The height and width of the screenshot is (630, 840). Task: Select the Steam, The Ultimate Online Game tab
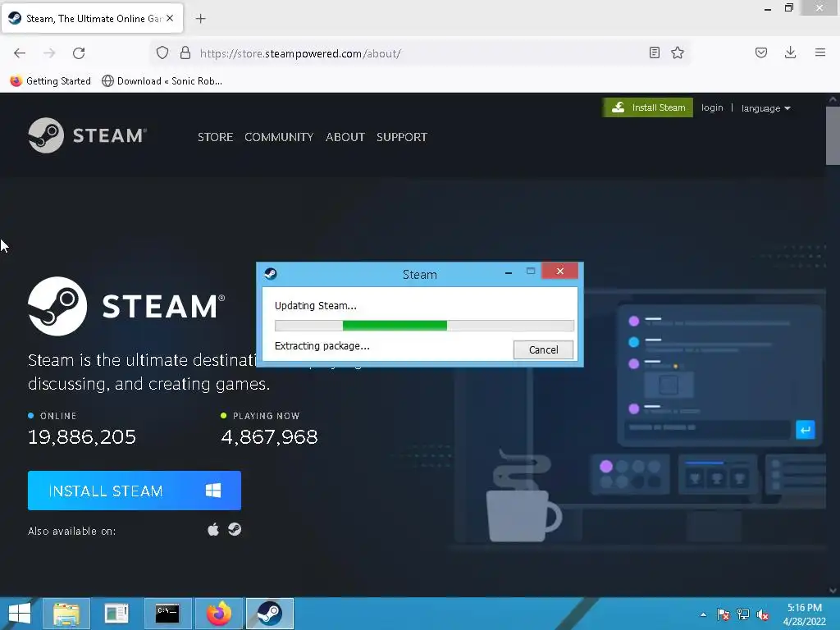click(x=93, y=18)
